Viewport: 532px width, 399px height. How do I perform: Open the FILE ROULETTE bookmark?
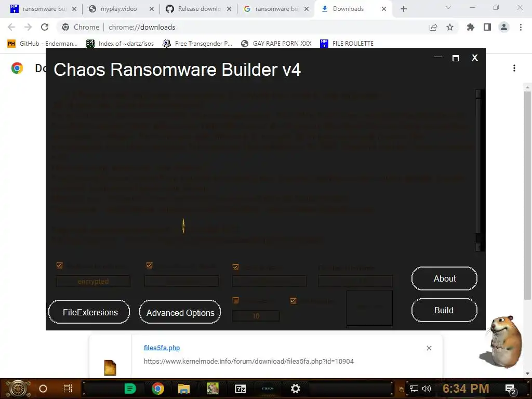(347, 44)
